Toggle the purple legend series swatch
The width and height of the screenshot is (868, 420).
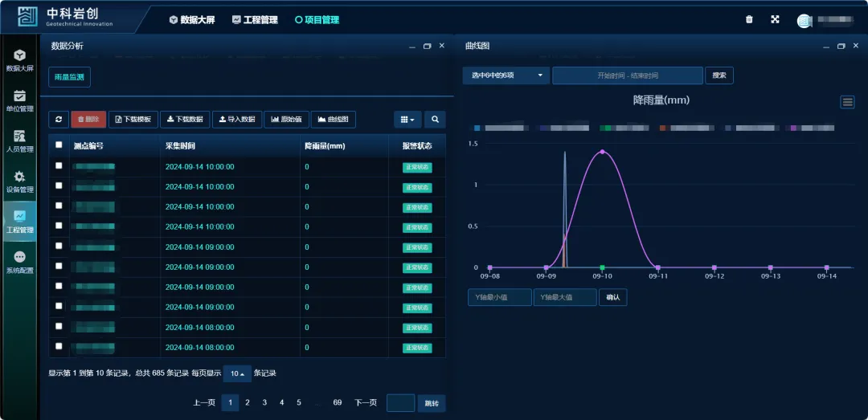pyautogui.click(x=793, y=128)
